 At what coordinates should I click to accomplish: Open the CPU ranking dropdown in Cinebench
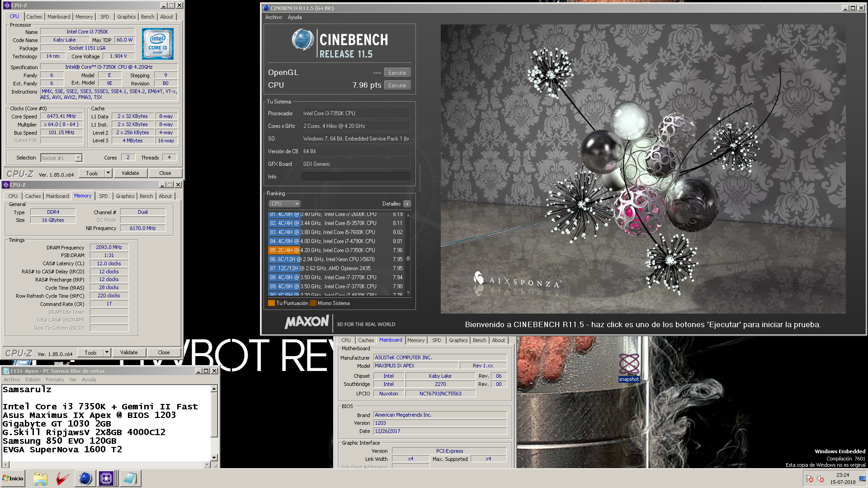(284, 204)
